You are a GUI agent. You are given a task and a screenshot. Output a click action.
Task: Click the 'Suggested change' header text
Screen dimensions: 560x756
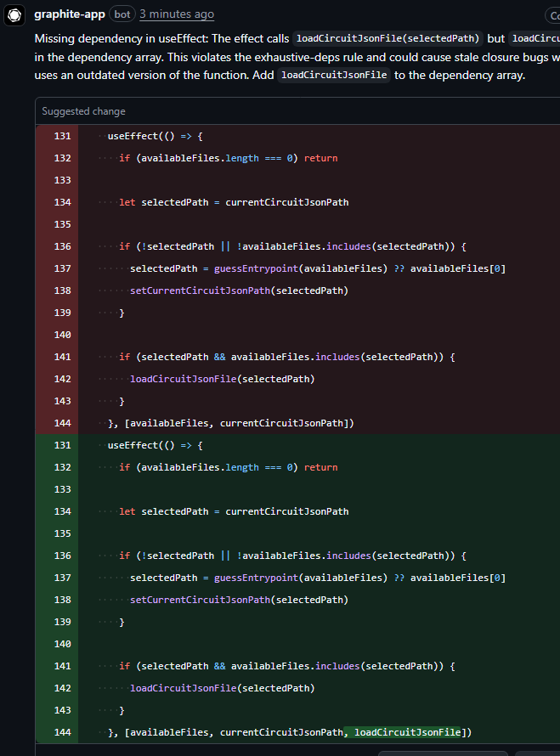click(x=83, y=111)
